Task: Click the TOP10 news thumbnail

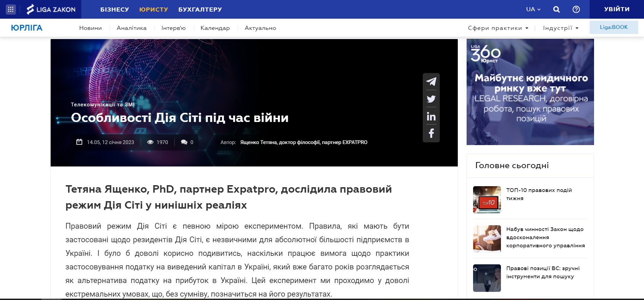Action: (x=487, y=200)
